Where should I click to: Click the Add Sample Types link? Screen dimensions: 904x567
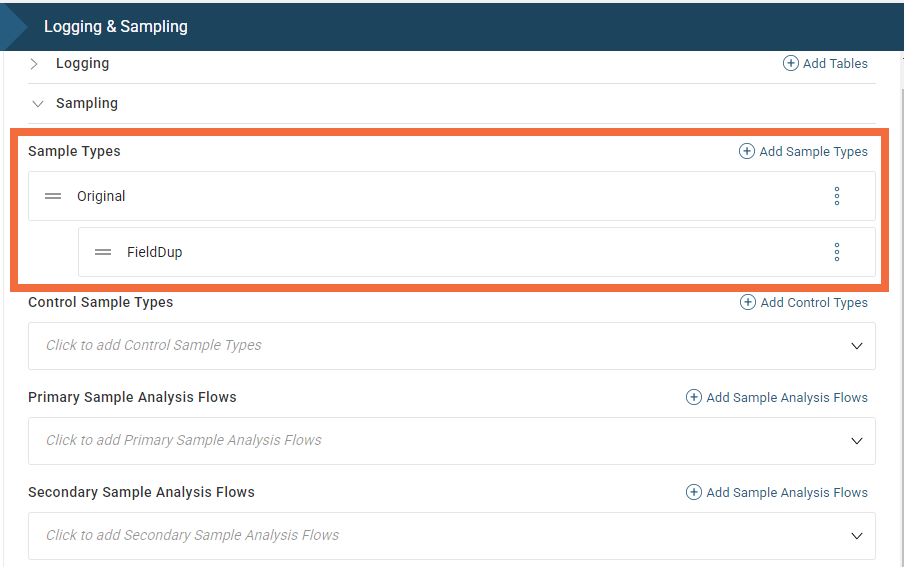(x=813, y=151)
